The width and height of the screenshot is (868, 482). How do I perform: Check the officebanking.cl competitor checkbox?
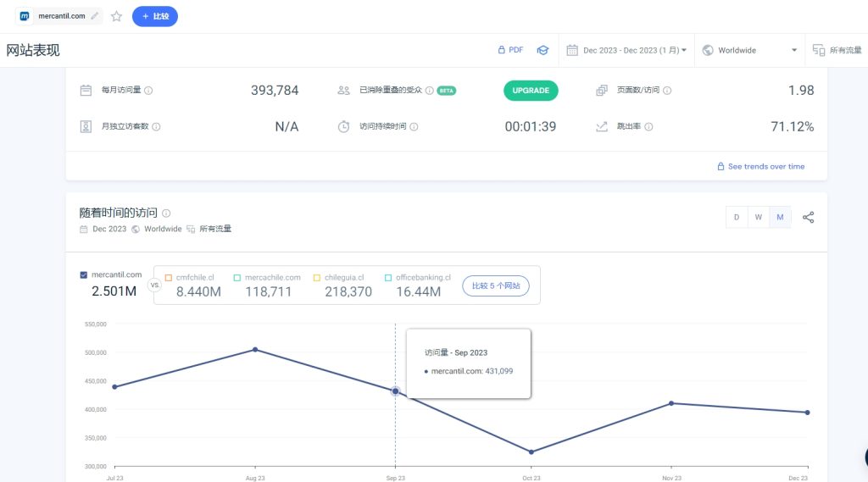click(388, 278)
